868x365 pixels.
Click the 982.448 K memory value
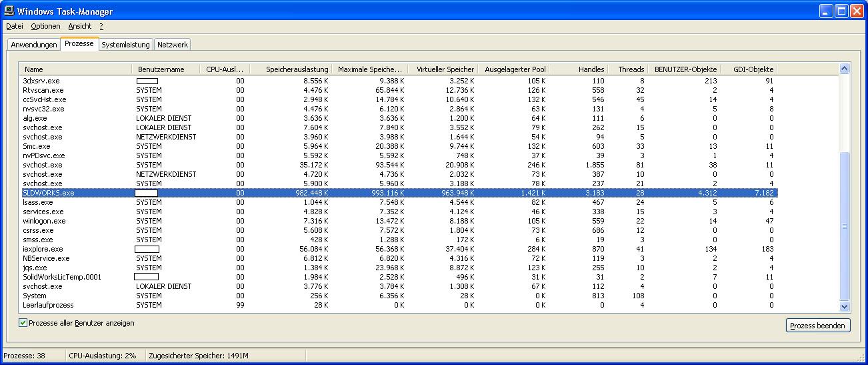coord(311,193)
